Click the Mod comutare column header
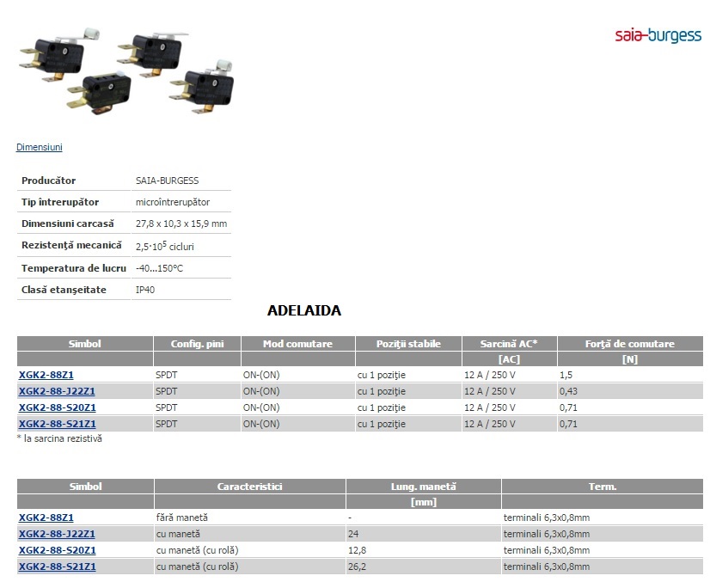 [298, 344]
